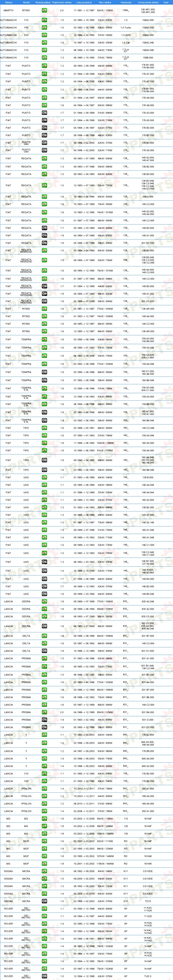Click diesel icon in FIAT UNO 149 B5.046 row
The height and width of the screenshot is (980, 173).
tap(45, 594)
